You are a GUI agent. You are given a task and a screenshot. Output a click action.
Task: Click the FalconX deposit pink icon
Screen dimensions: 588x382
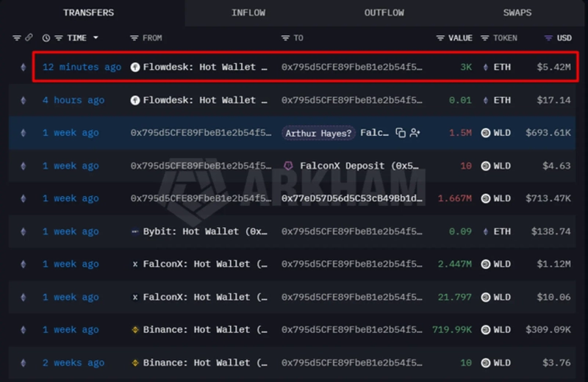(288, 166)
